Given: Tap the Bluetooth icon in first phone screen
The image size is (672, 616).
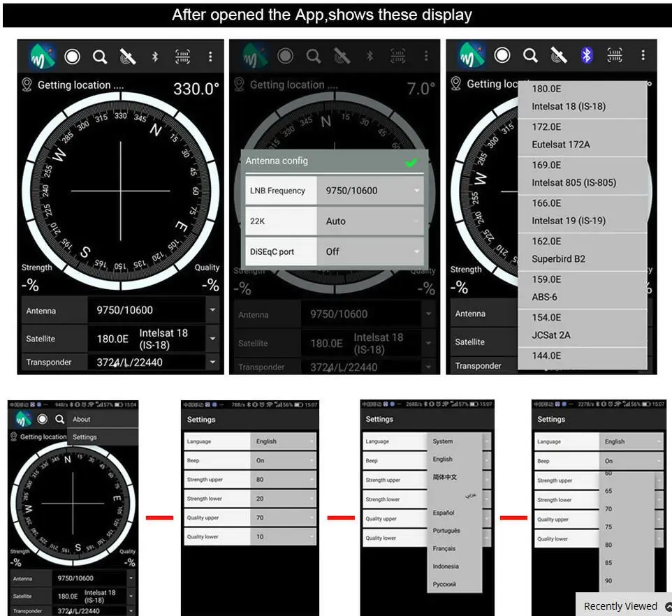Looking at the screenshot, I should (155, 57).
